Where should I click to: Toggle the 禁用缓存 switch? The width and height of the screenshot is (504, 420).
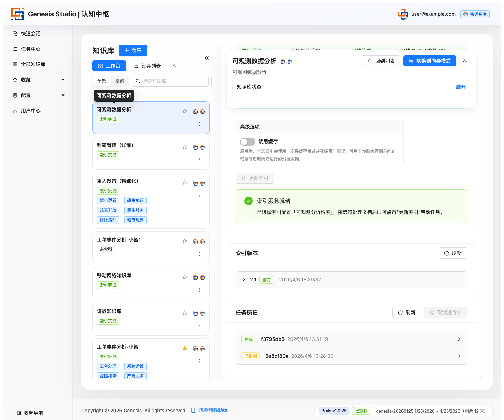pos(248,141)
